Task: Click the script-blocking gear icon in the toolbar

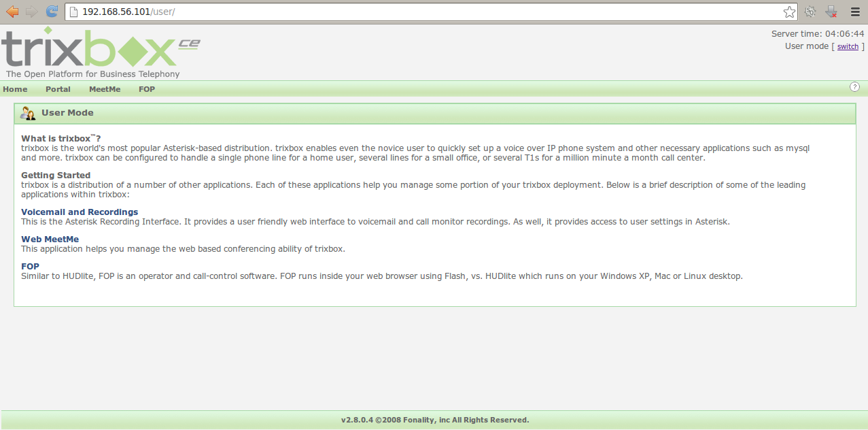Action: (810, 12)
